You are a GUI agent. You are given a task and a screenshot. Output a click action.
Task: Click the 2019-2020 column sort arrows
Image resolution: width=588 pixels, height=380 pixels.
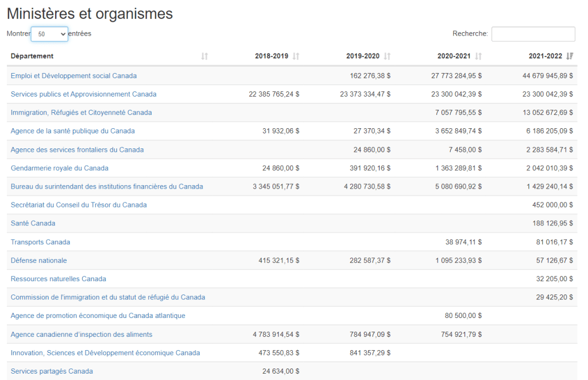tap(387, 56)
